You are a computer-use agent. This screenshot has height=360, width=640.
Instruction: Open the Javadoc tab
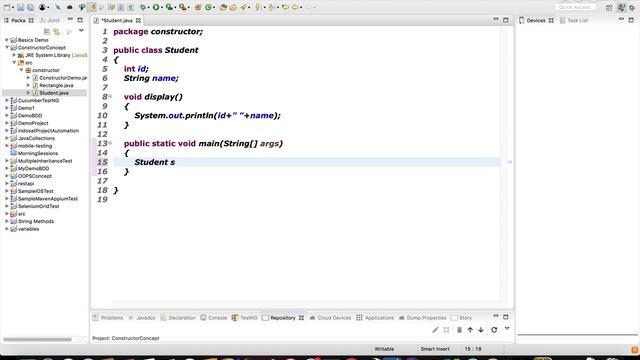pyautogui.click(x=142, y=318)
